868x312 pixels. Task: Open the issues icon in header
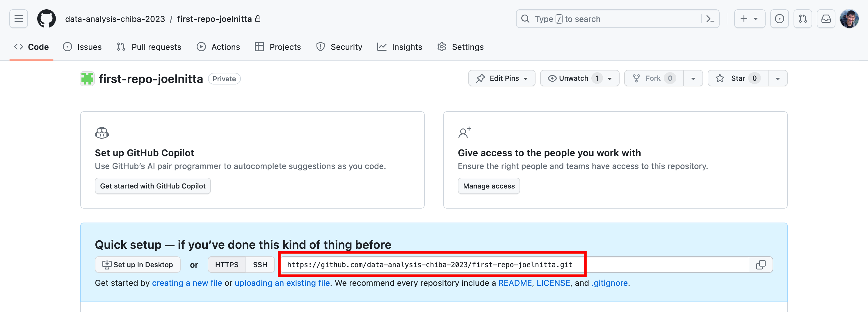pyautogui.click(x=779, y=19)
